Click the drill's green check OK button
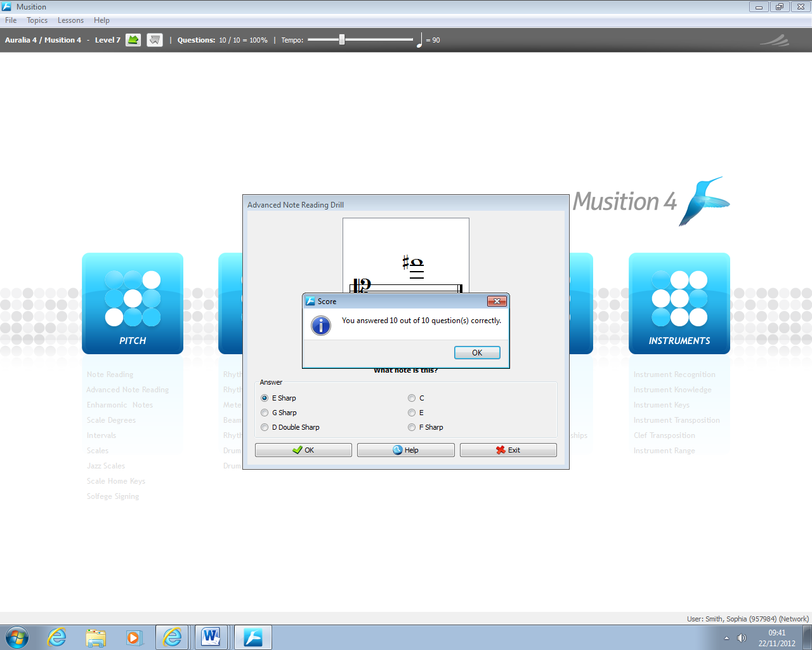The height and width of the screenshot is (650, 812). pyautogui.click(x=303, y=450)
